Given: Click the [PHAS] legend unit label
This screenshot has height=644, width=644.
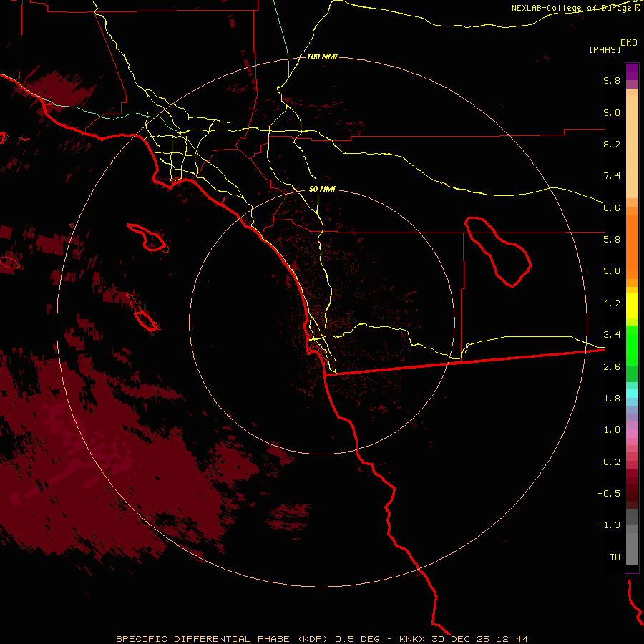Looking at the screenshot, I should pyautogui.click(x=605, y=49).
